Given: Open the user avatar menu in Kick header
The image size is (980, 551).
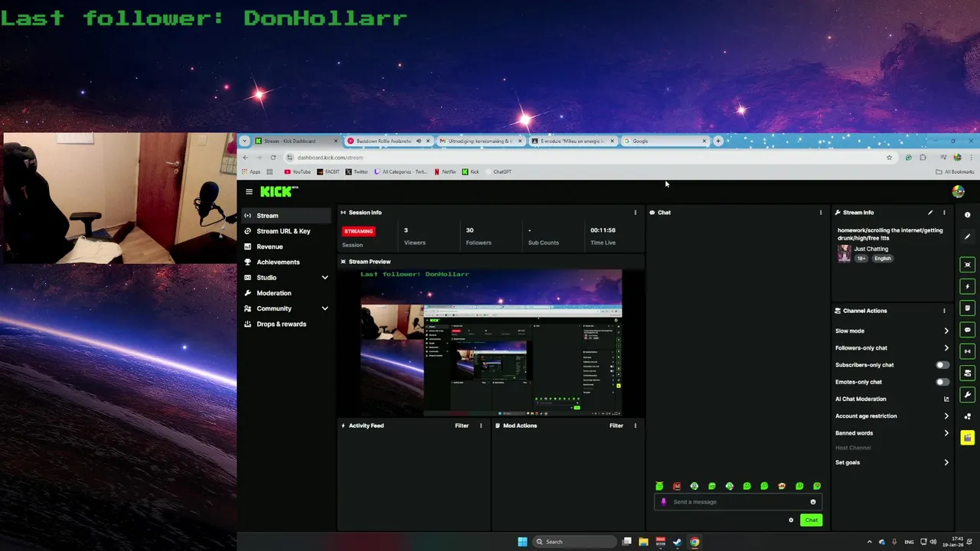Looking at the screenshot, I should (x=958, y=191).
